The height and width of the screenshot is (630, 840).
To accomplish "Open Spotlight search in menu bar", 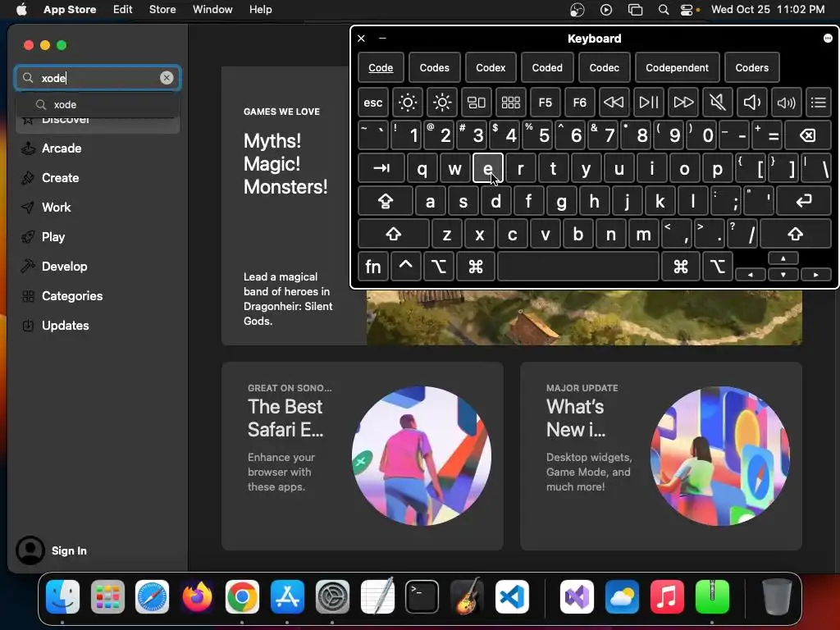I will pyautogui.click(x=663, y=10).
